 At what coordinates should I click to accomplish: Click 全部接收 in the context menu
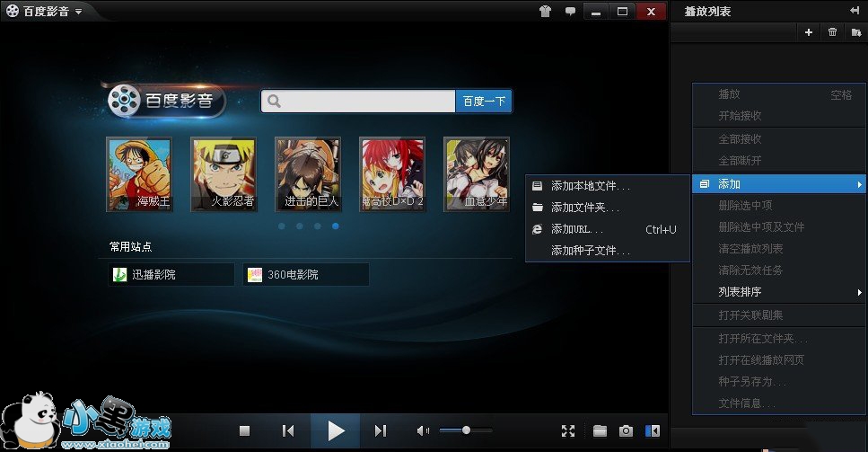point(779,139)
